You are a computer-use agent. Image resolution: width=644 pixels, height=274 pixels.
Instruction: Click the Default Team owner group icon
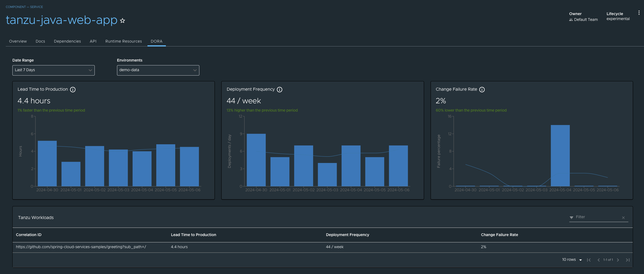(x=571, y=20)
